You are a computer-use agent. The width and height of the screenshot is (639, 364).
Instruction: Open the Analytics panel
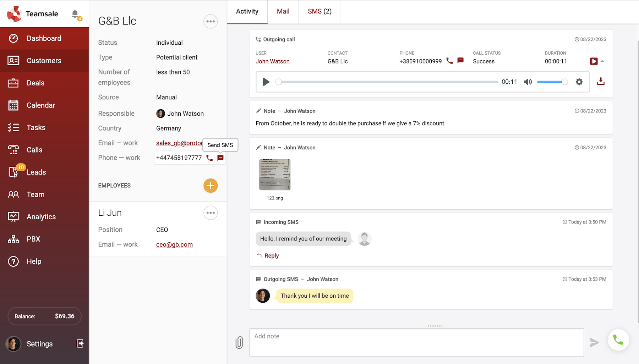(41, 216)
